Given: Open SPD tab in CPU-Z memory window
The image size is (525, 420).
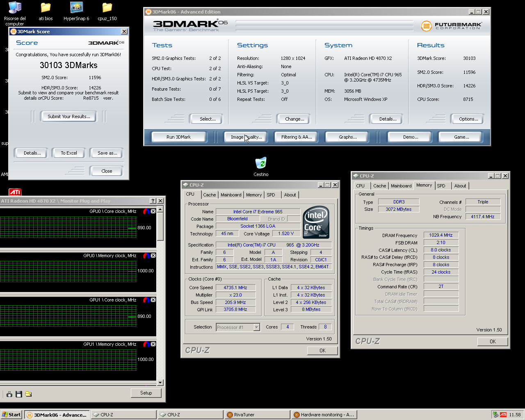Looking at the screenshot, I should click(441, 186).
